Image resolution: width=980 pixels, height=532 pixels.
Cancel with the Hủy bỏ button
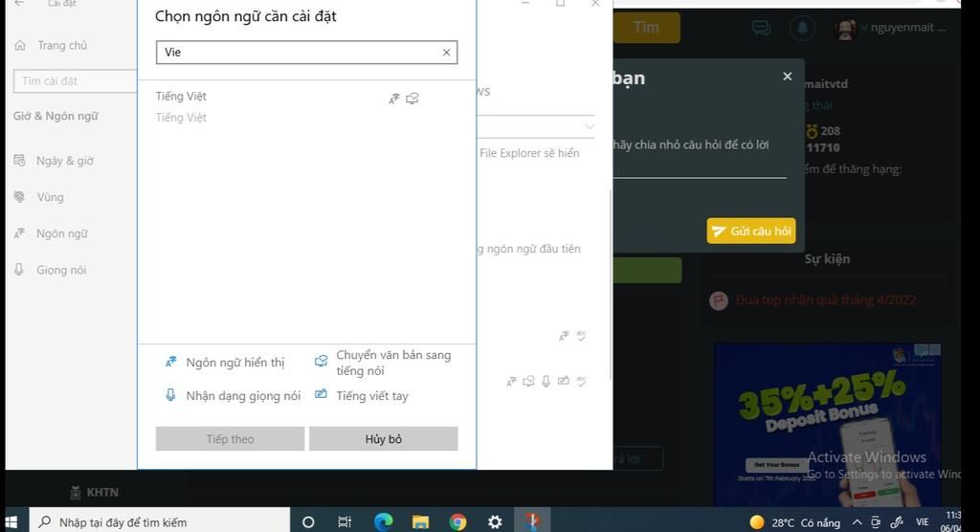(x=383, y=439)
